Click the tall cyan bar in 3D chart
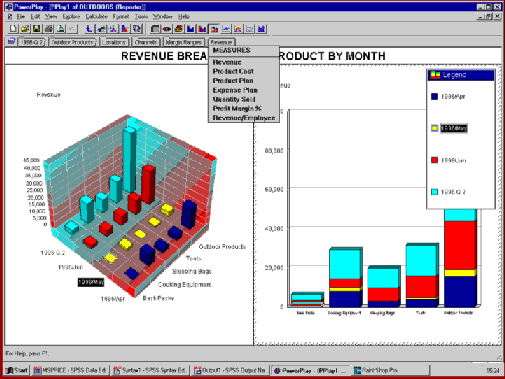 coord(130,160)
